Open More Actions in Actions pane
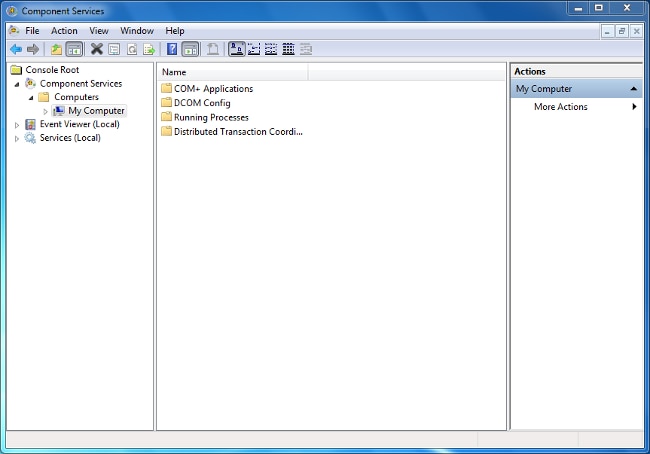650x454 pixels. [x=560, y=107]
